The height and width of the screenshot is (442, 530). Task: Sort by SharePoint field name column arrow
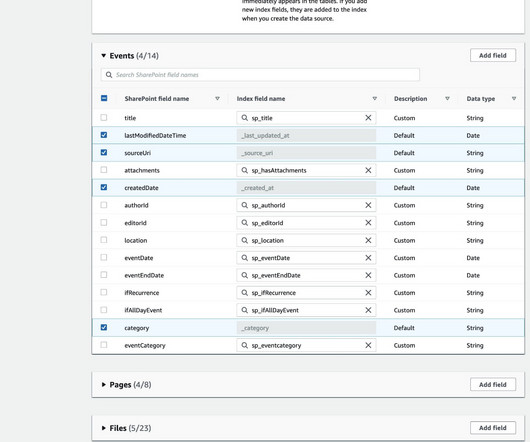[217, 99]
